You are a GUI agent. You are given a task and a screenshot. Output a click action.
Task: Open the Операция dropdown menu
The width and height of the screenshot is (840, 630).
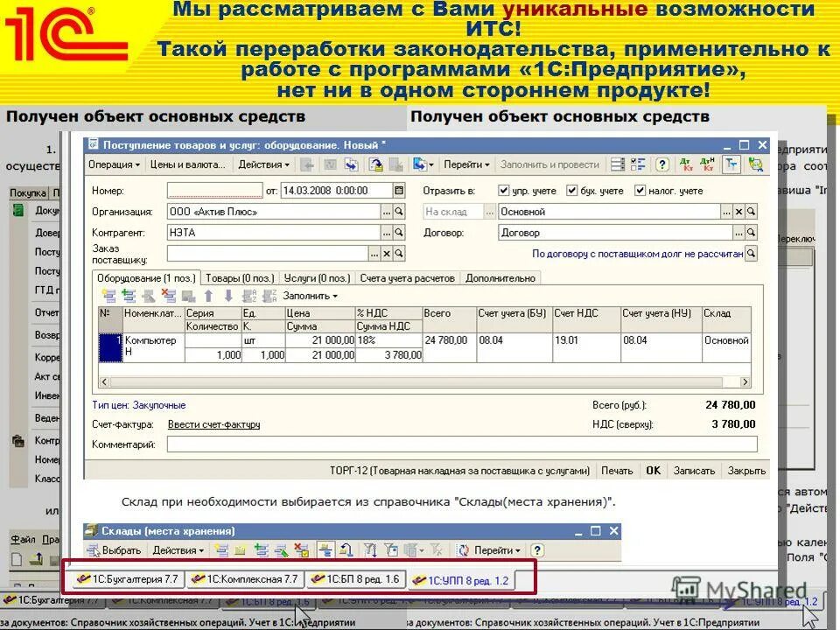[114, 165]
